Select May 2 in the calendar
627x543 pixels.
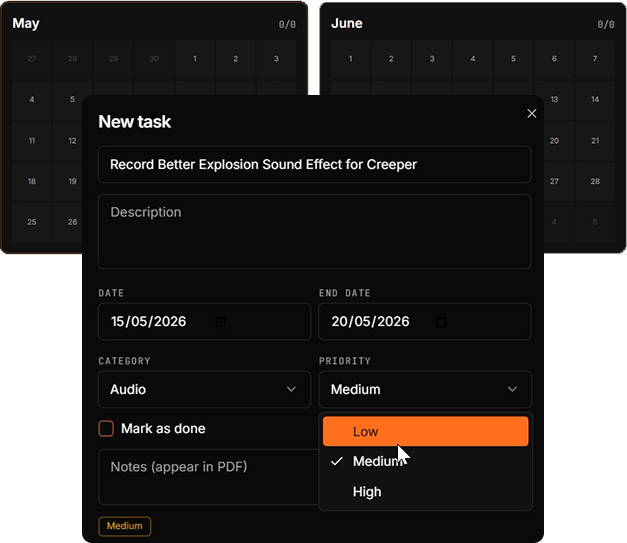click(x=236, y=59)
